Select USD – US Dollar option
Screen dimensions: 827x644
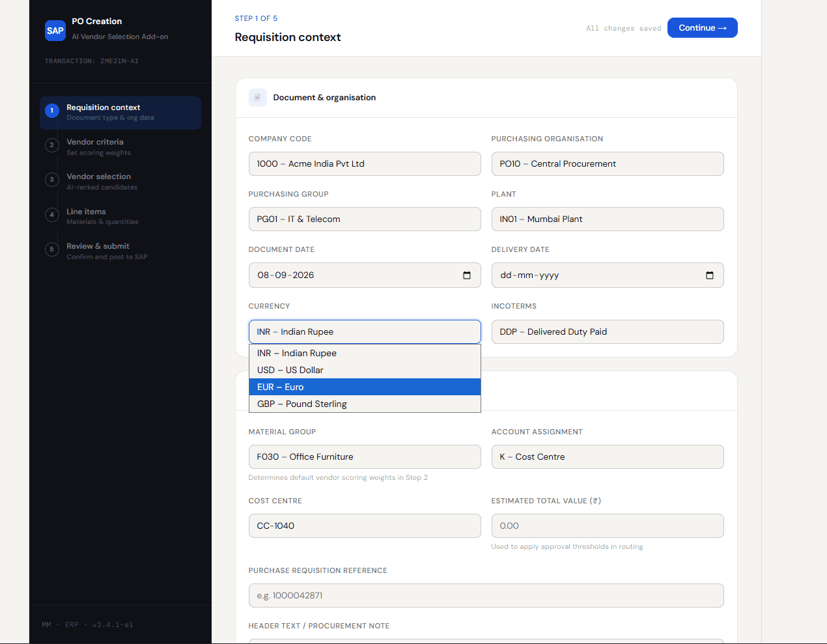coord(365,370)
